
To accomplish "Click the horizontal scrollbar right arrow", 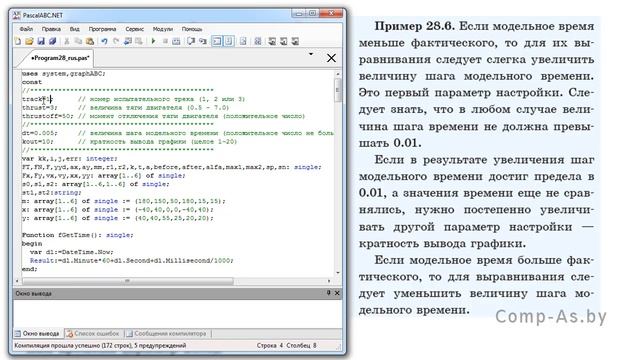I will (x=329, y=281).
